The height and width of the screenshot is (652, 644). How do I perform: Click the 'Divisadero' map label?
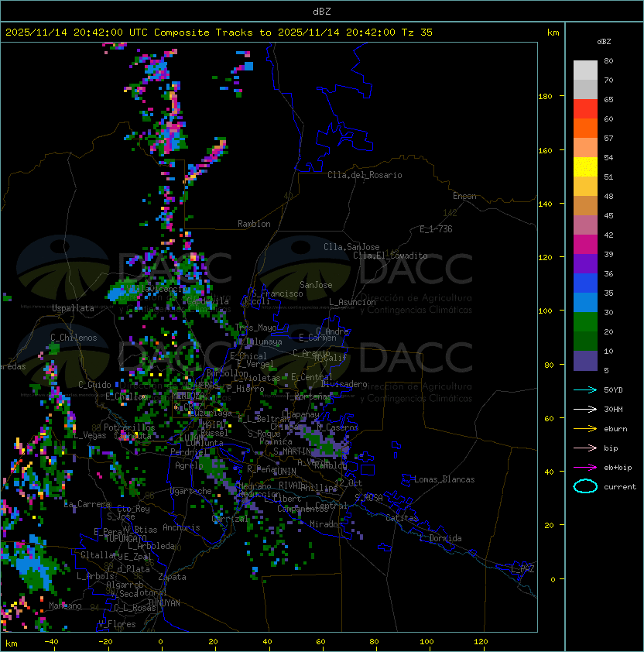[344, 384]
